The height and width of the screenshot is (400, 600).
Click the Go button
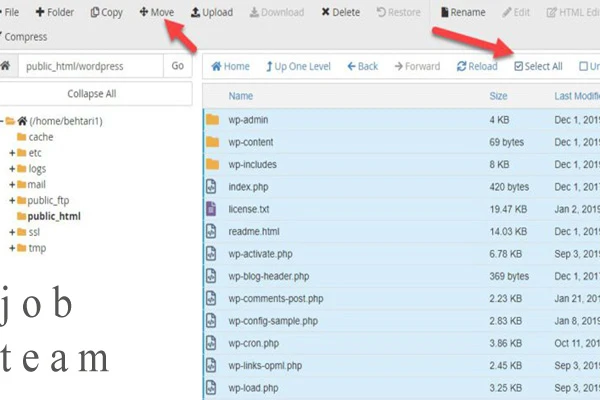(x=177, y=66)
